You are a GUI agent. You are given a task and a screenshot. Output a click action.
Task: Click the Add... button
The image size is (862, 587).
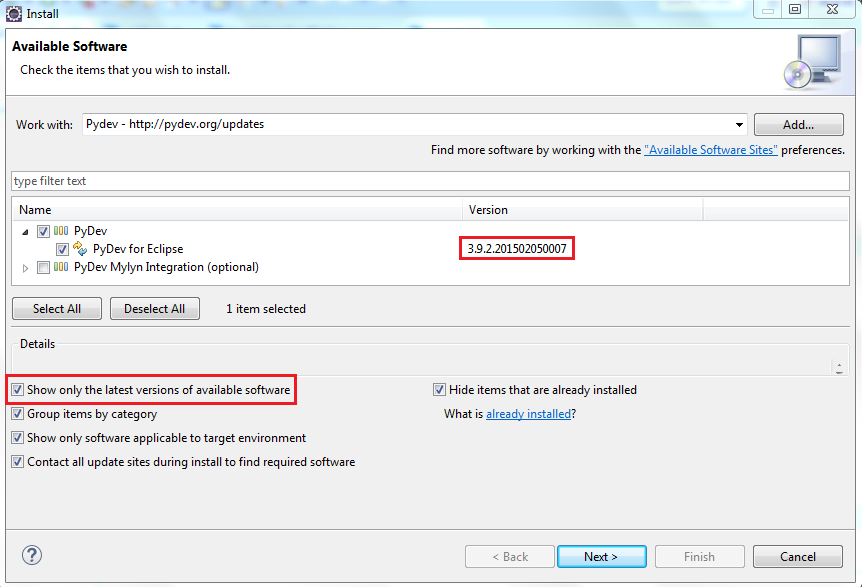pos(798,125)
